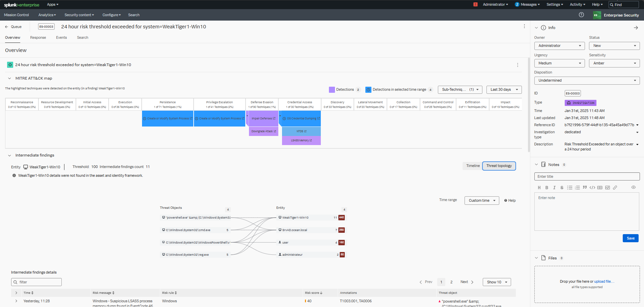
Task: Collapse the Notes section
Action: [536, 165]
